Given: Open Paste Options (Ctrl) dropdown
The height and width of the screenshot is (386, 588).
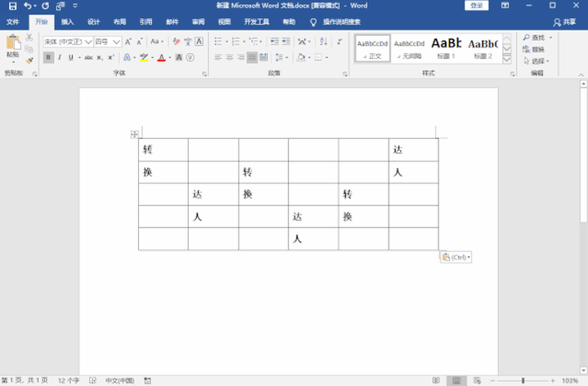Looking at the screenshot, I should (456, 257).
